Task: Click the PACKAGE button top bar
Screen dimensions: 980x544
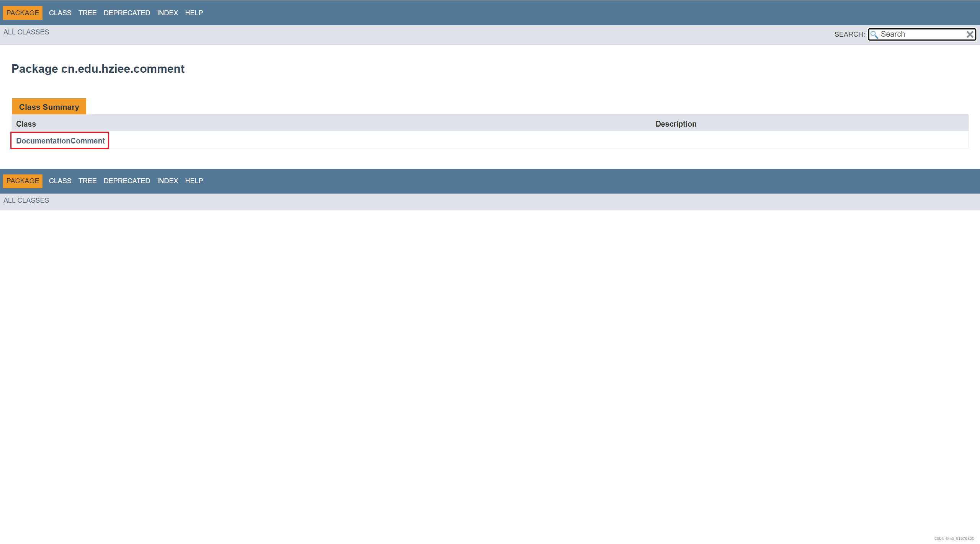Action: click(x=23, y=13)
